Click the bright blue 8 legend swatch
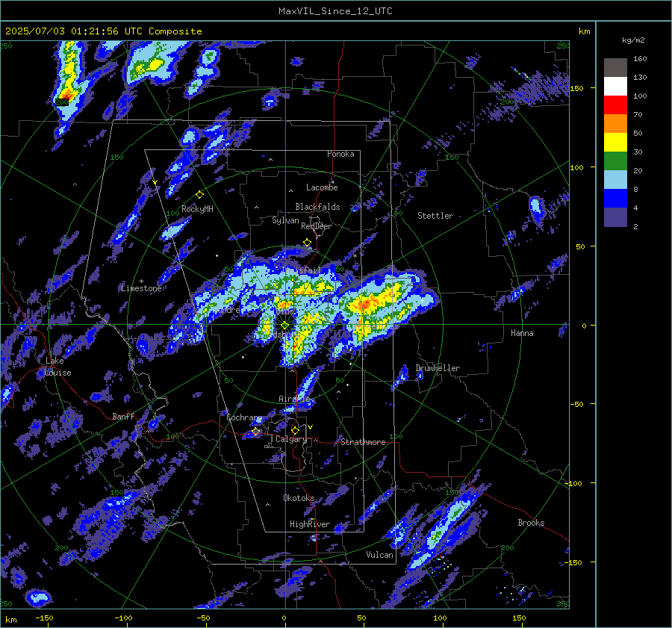Screen dimensions: 672x628 click(615, 199)
